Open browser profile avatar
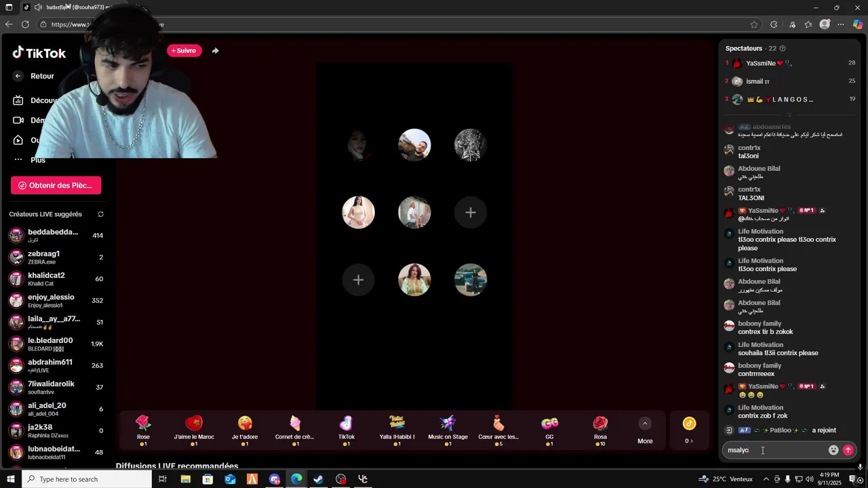This screenshot has height=488, width=868. (x=825, y=24)
